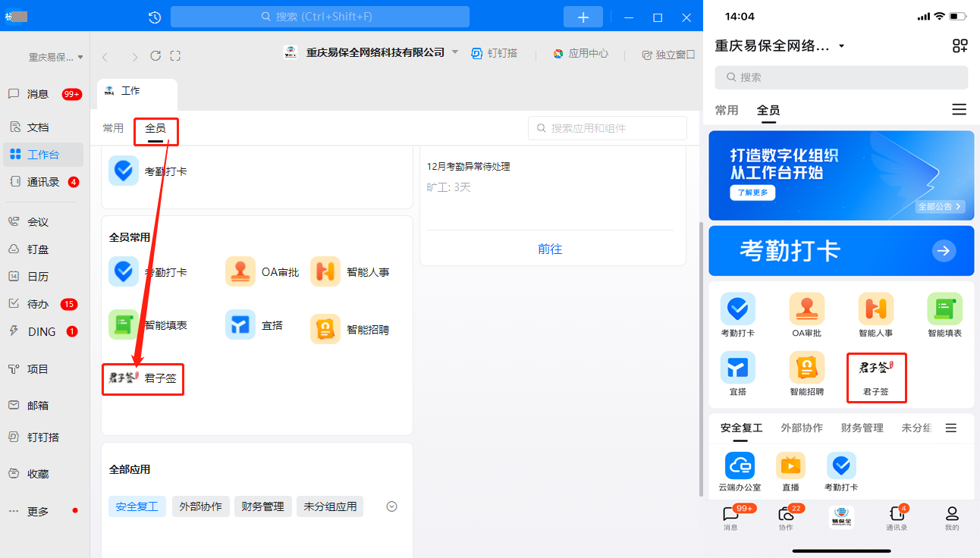Tap 君子签 in the phone app grid

point(875,378)
